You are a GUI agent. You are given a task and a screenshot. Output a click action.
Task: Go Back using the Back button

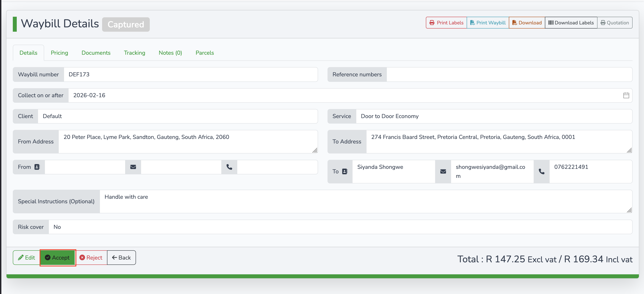122,258
